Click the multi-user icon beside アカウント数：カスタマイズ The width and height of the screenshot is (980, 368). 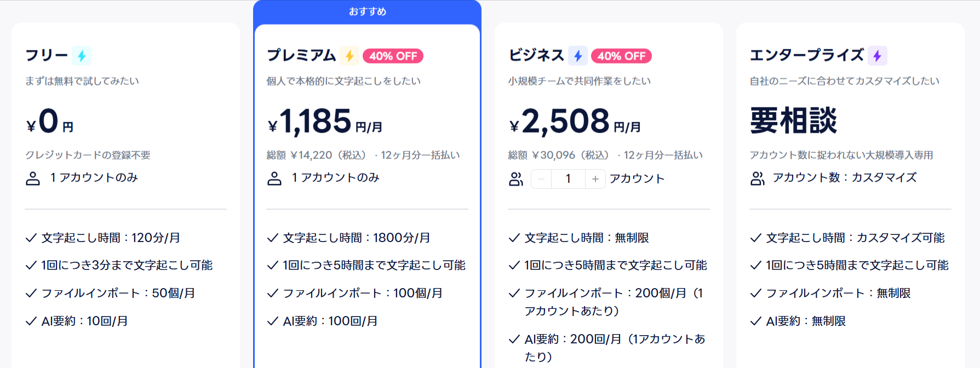point(758,179)
